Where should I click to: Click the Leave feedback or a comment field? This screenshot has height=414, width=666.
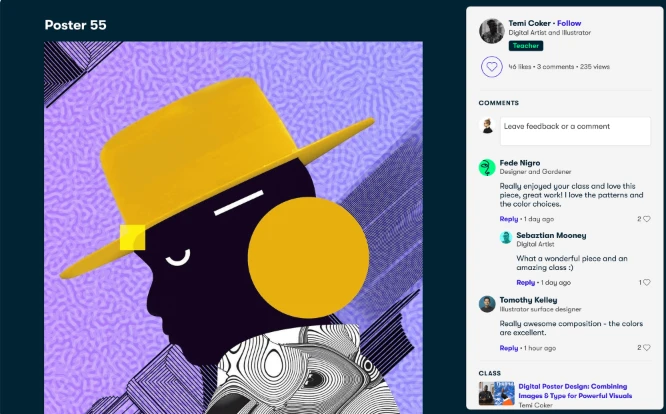tap(575, 131)
